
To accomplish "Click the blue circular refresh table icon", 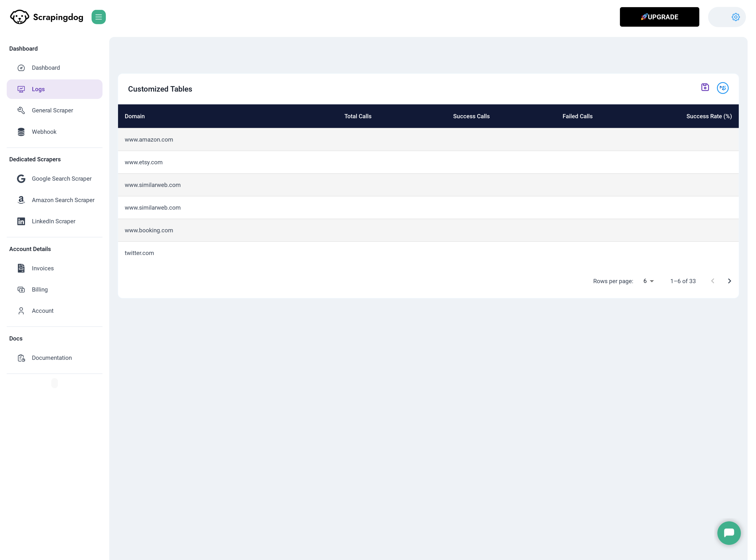I will (x=722, y=88).
